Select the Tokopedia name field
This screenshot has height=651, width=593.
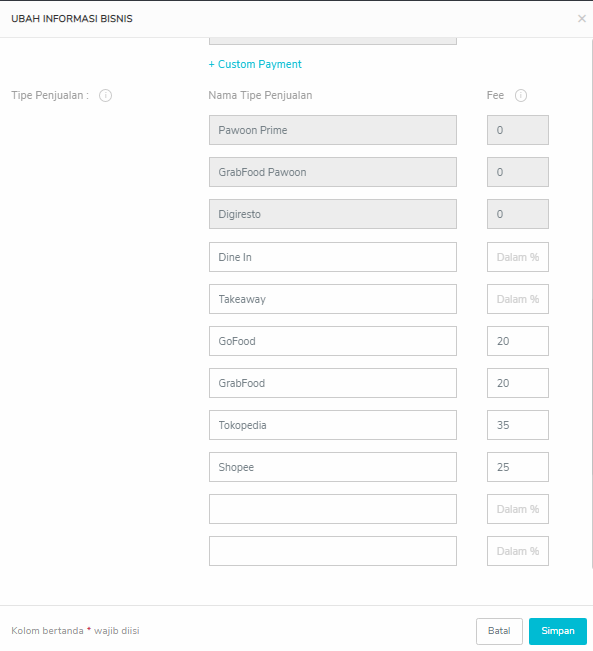point(333,425)
